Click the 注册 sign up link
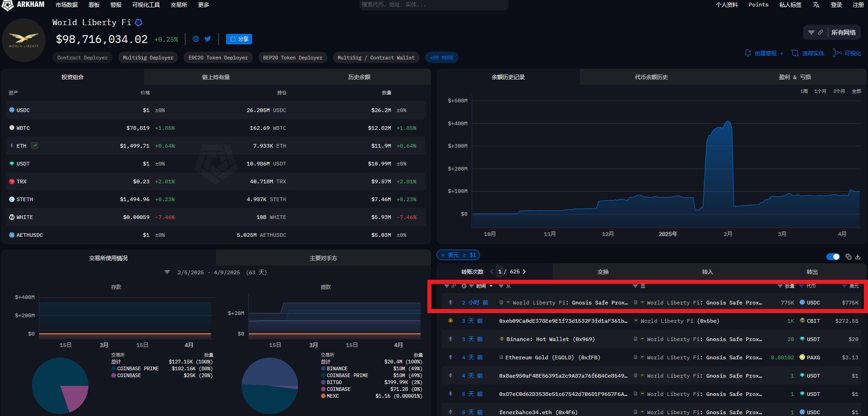This screenshot has height=416, width=868. pyautogui.click(x=858, y=5)
